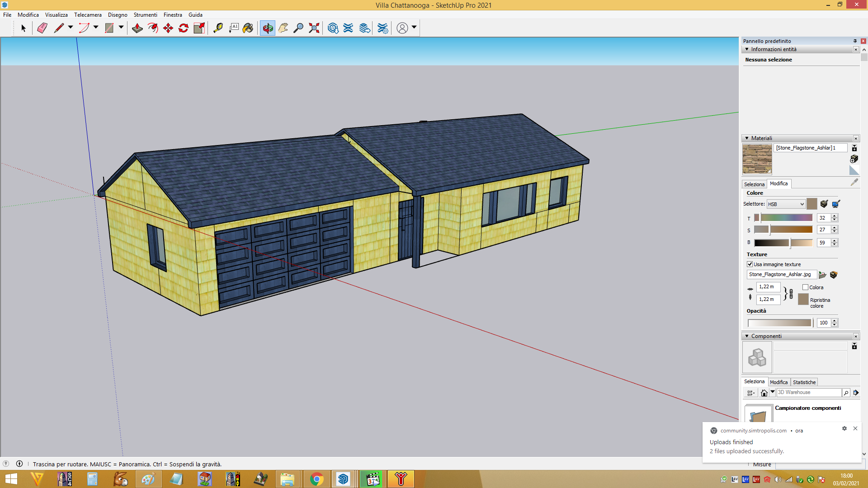The height and width of the screenshot is (488, 868).
Task: Select the Pan hand tool
Action: coord(283,28)
